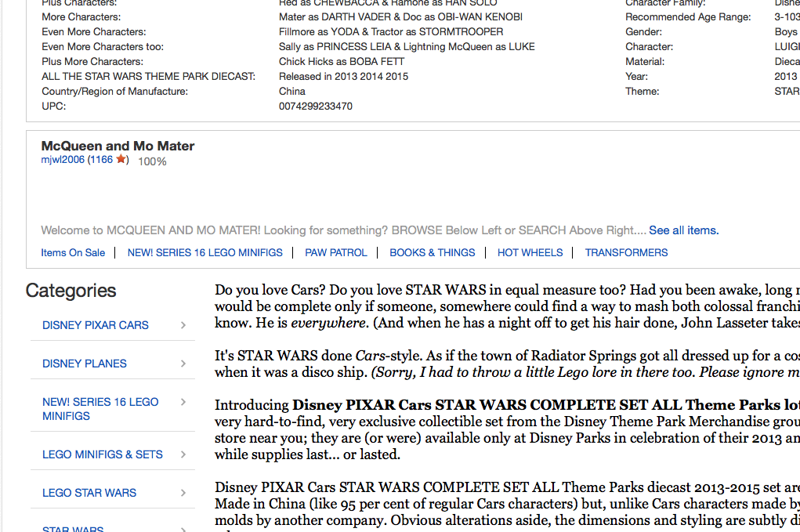Click the 1166 feedback score link
The image size is (800, 532).
102,160
